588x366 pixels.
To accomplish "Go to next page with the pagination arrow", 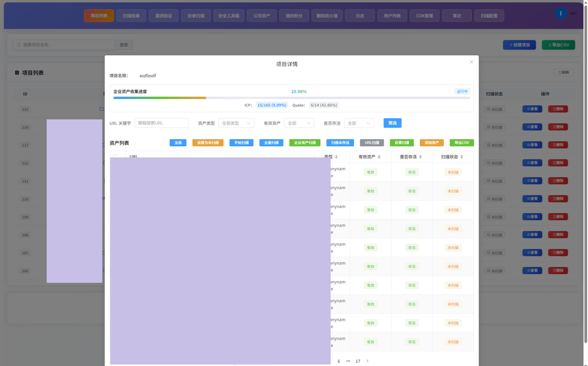I will click(367, 361).
